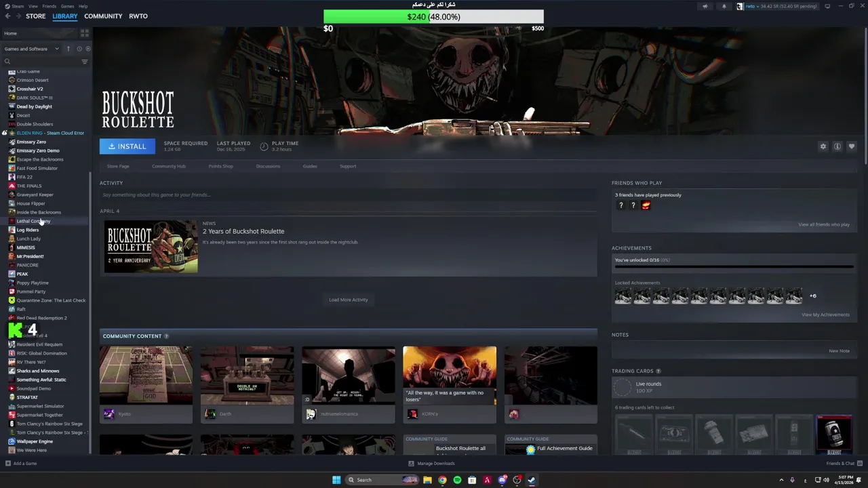Image resolution: width=868 pixels, height=488 pixels.
Task: Select Wallpaper Engine in game list
Action: point(35,441)
